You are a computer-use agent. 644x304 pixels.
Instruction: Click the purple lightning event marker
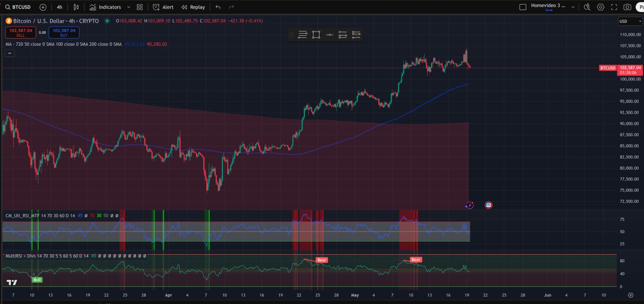469,205
